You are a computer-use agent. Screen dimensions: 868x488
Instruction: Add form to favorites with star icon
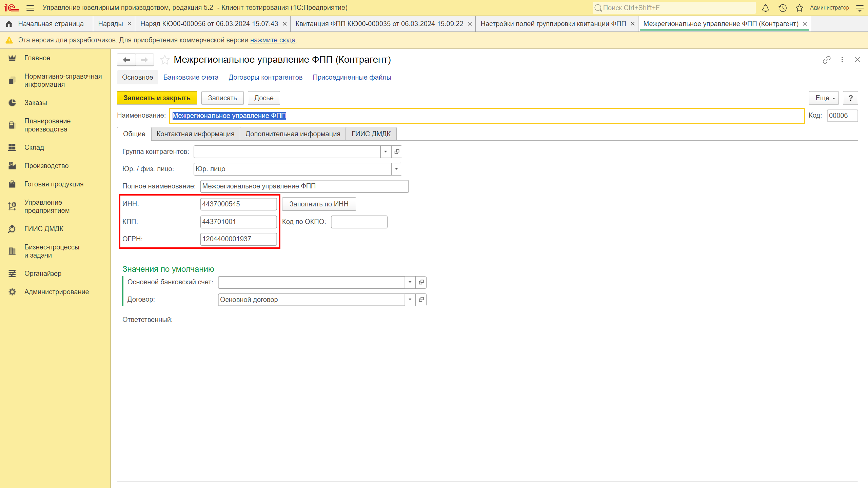(165, 60)
